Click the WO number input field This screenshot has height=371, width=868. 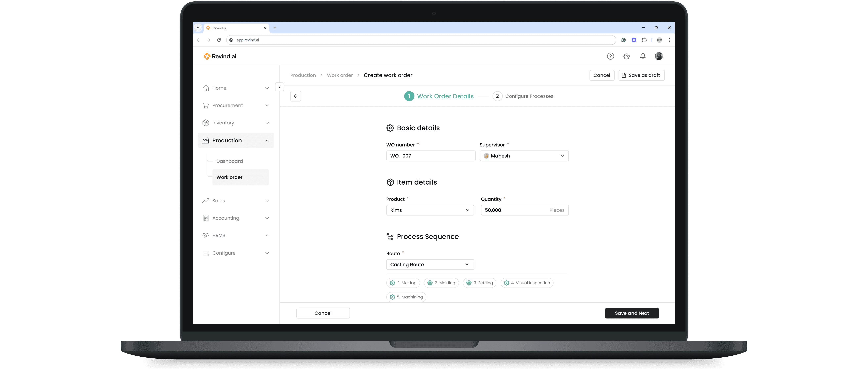click(x=430, y=156)
